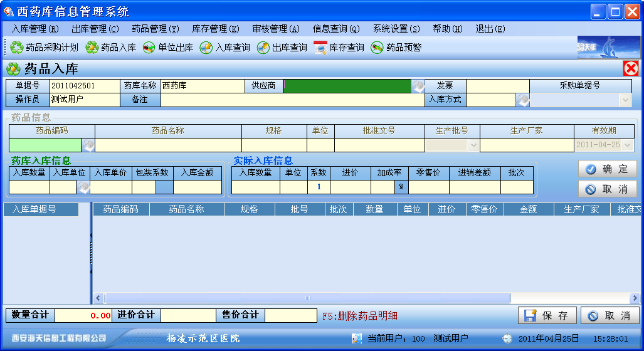The width and height of the screenshot is (644, 351).
Task: Open 药品采购计划 from the toolbar
Action: [x=44, y=48]
